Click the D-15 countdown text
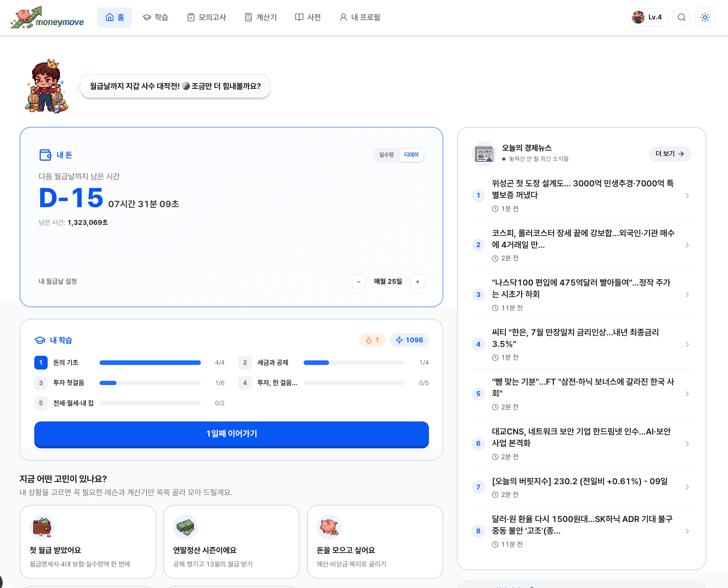This screenshot has height=588, width=728. [71, 198]
